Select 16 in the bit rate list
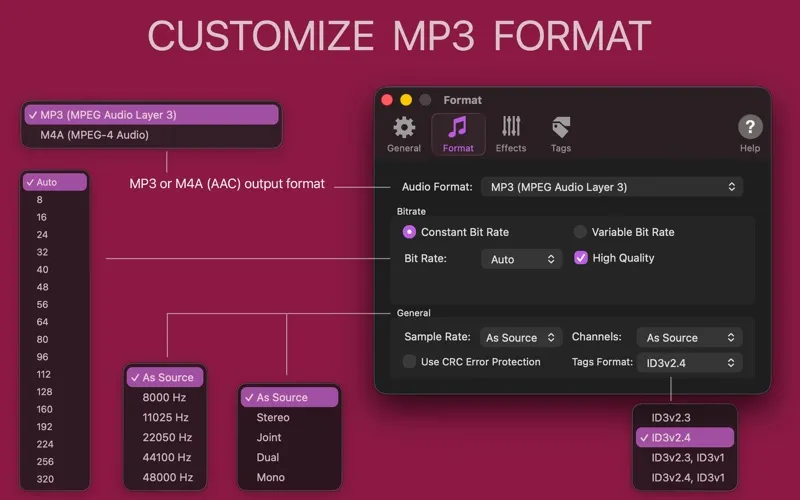 pyautogui.click(x=55, y=217)
